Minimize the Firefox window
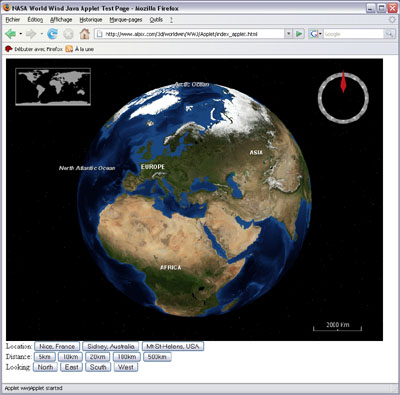Viewport: 400px width, 395px height. coord(371,8)
